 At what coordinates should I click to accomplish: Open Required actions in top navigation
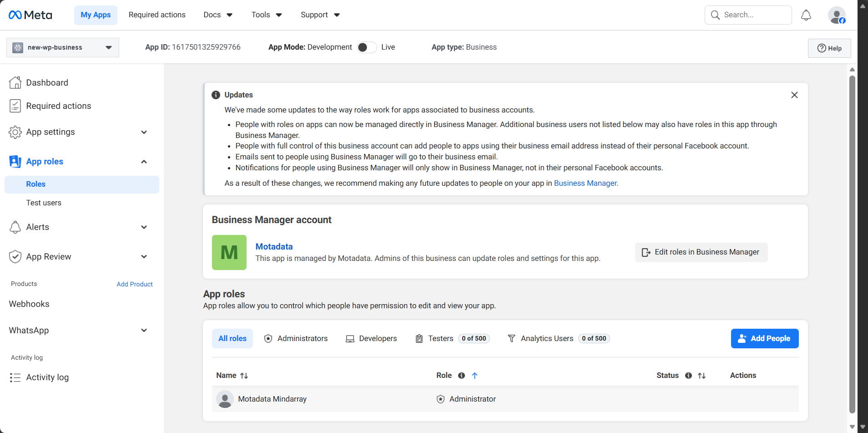point(157,15)
